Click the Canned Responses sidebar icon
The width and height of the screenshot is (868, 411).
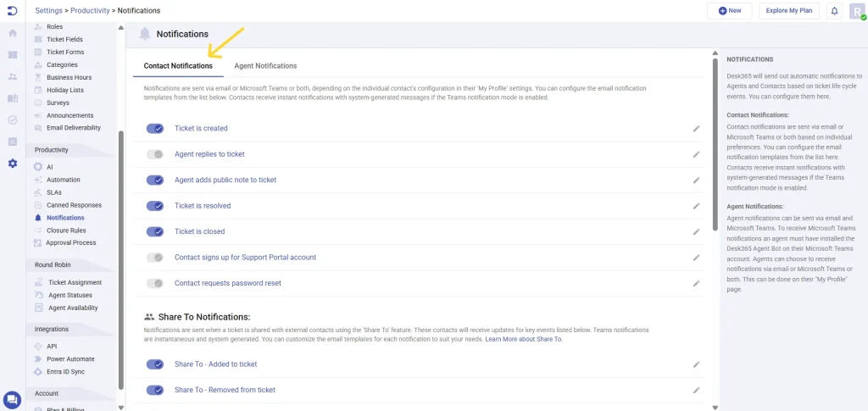pyautogui.click(x=37, y=205)
